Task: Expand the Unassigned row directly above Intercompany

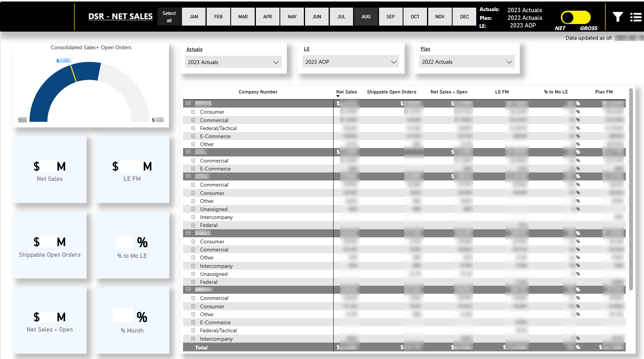Action: pyautogui.click(x=193, y=209)
